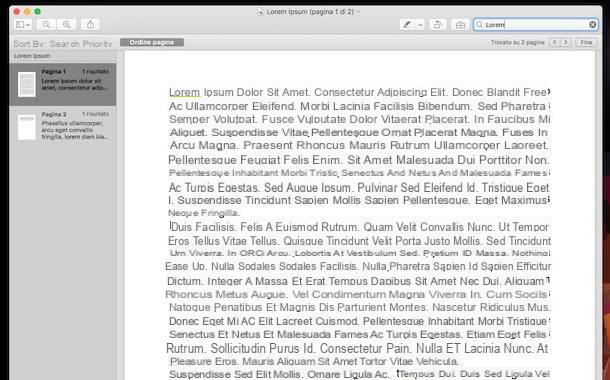The image size is (610, 380).
Task: Select the Search Priority sort option
Action: pyautogui.click(x=81, y=44)
